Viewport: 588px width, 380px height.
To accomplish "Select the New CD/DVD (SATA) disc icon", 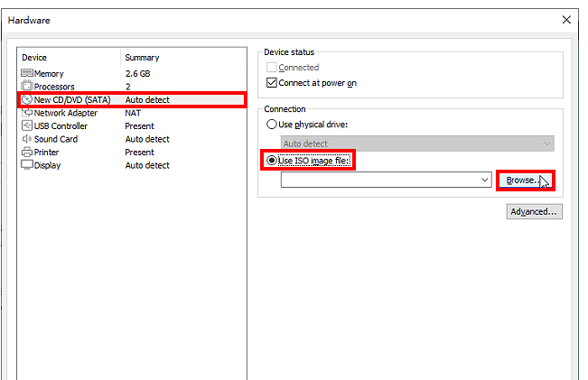I will pyautogui.click(x=27, y=99).
